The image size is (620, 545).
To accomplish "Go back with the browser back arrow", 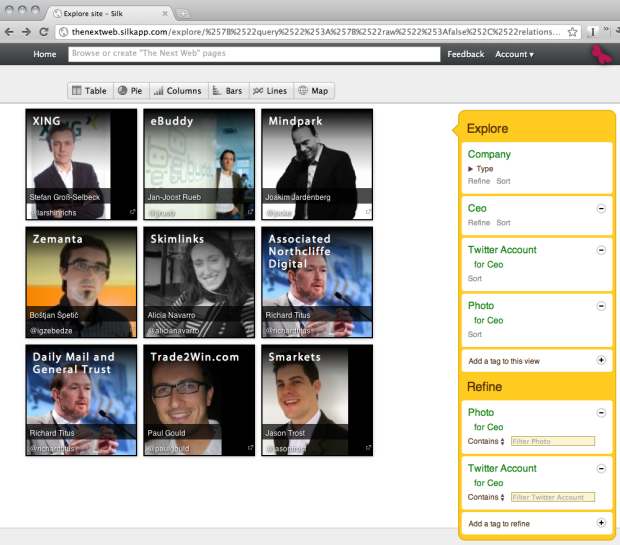I will [9, 32].
